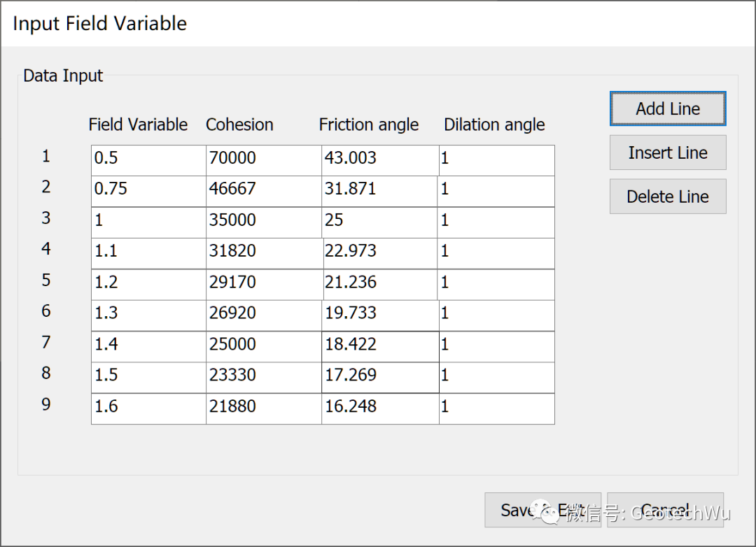Edit Cohesion cell showing 29170

pyautogui.click(x=264, y=285)
